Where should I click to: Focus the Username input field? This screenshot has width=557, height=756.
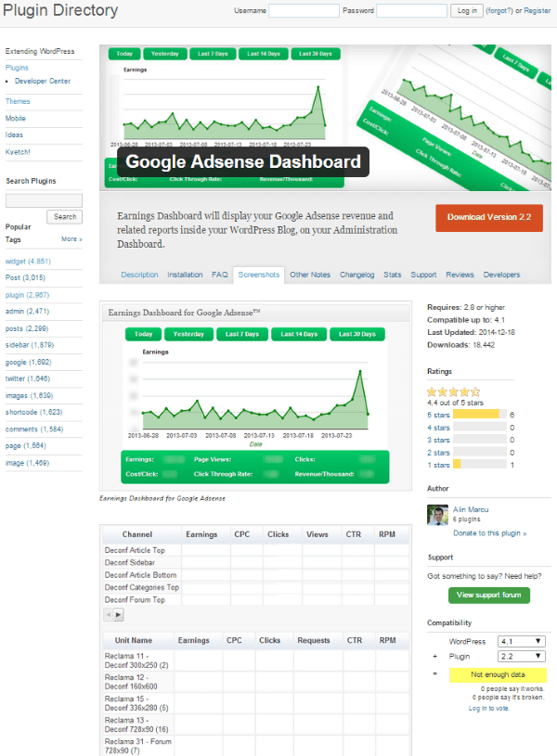tap(304, 10)
